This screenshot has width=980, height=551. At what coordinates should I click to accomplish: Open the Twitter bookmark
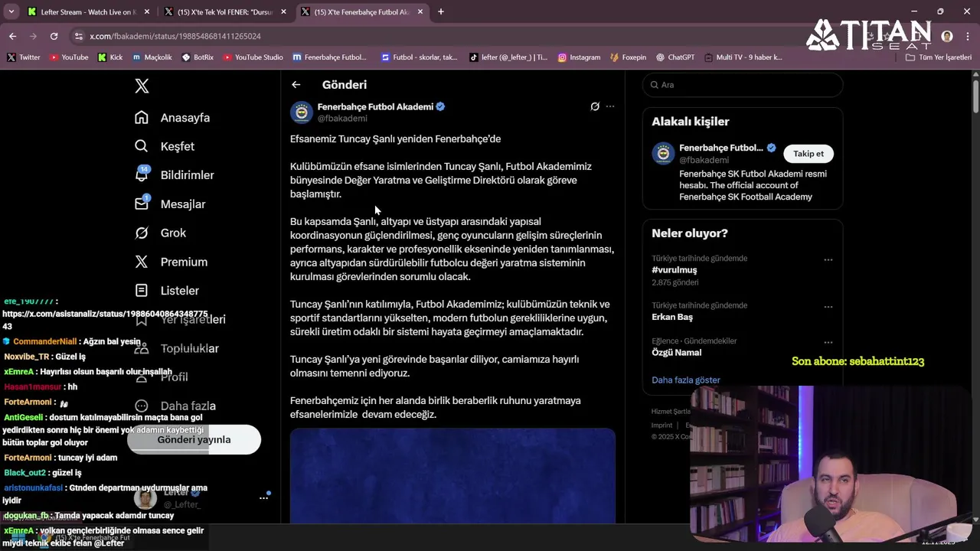click(23, 57)
